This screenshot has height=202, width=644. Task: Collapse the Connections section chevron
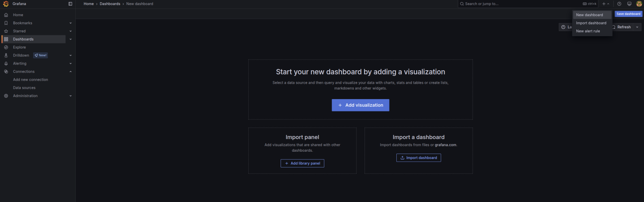coord(71,71)
